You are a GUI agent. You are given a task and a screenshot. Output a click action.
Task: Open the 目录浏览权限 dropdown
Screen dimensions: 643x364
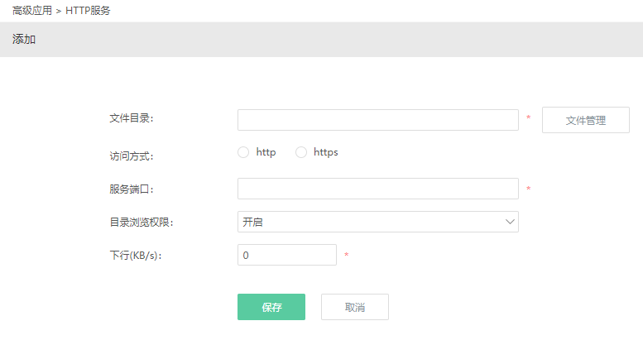[377, 222]
